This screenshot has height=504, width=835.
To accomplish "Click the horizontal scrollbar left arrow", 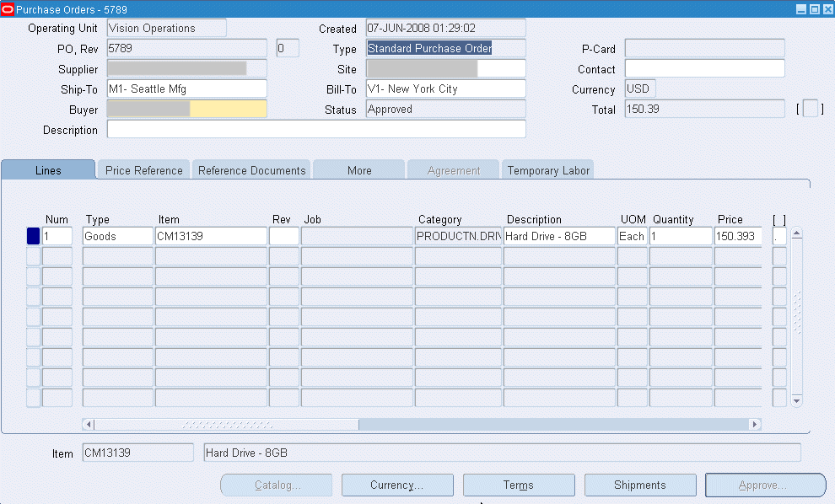I will [89, 424].
